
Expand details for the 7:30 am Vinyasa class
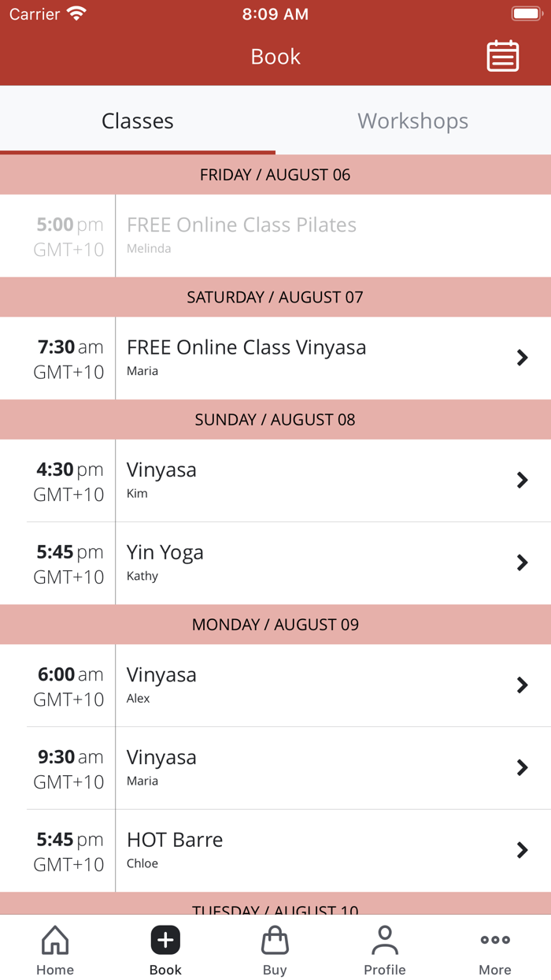(x=523, y=358)
